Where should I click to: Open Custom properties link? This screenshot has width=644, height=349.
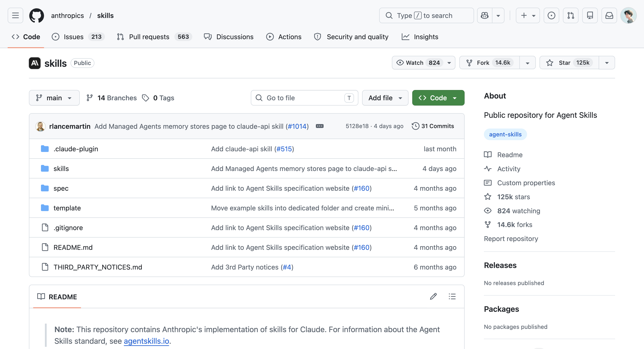pos(519,183)
